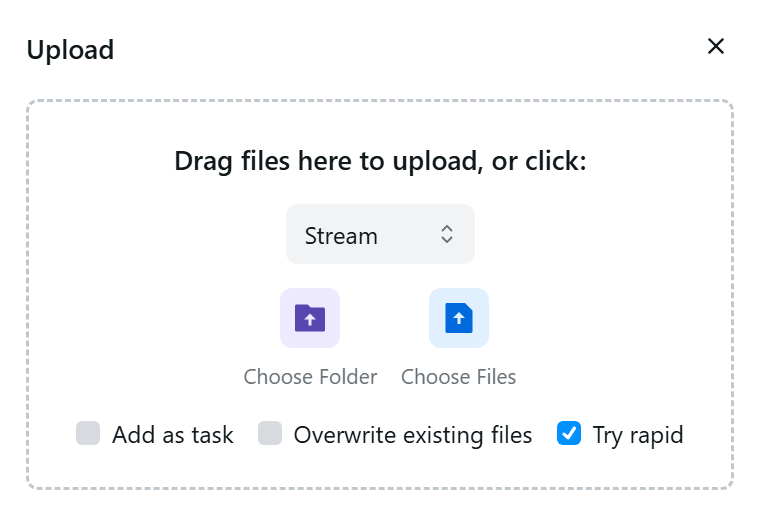Click the Upload dialog title

pyautogui.click(x=70, y=50)
